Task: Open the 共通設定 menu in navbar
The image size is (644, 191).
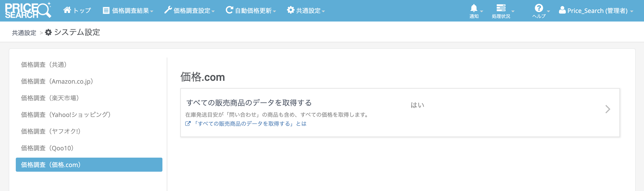Action: [x=306, y=11]
